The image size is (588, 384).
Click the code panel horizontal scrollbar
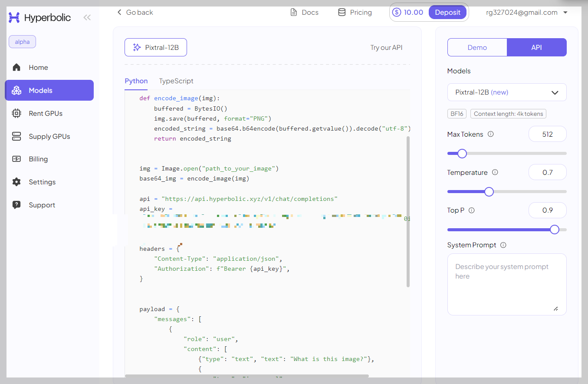[x=246, y=376]
